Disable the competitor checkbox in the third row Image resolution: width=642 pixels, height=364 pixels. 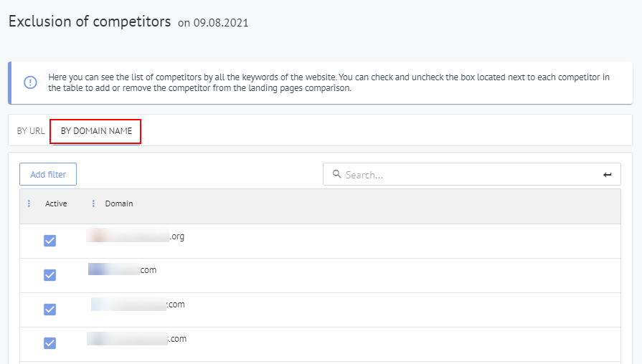click(49, 310)
